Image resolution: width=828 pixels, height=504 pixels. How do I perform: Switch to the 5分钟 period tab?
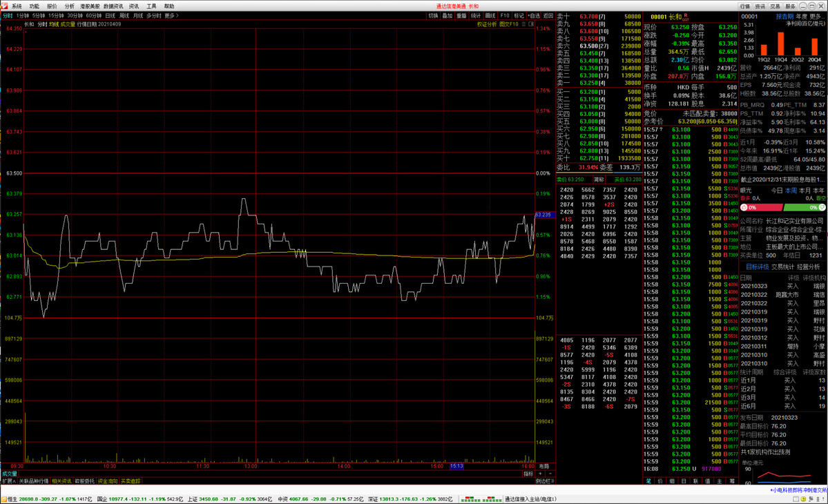[x=39, y=16]
